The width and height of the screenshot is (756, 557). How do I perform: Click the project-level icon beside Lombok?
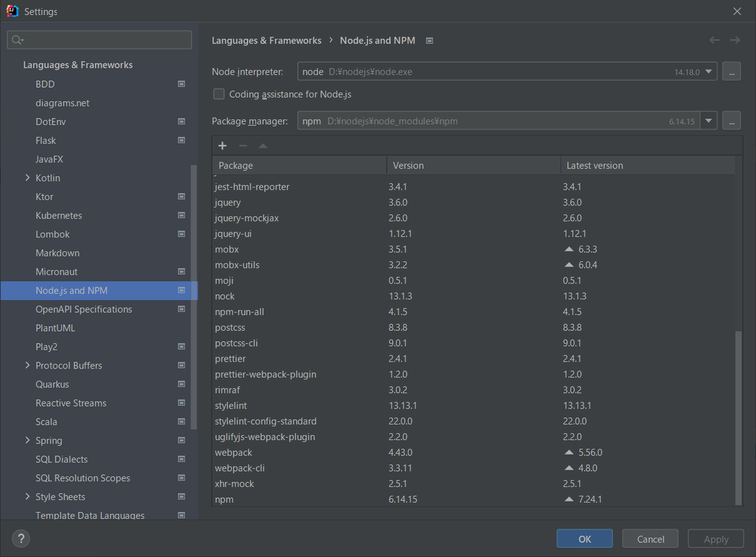(x=181, y=234)
